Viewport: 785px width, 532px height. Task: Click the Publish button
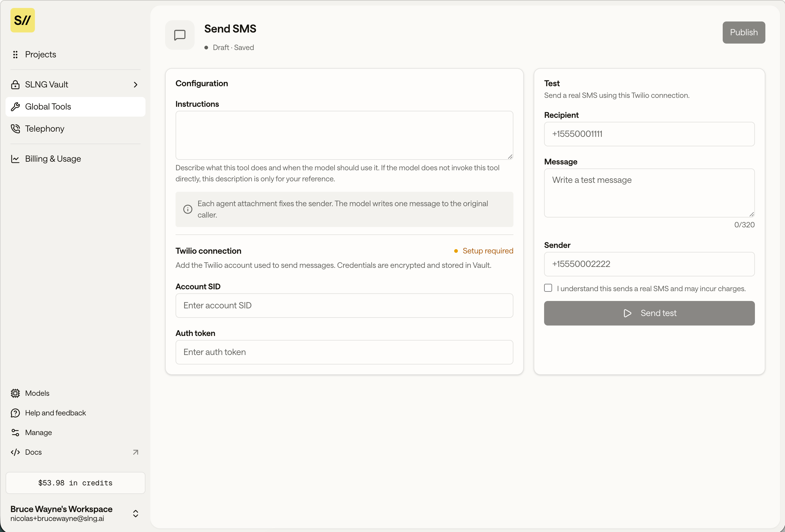744,33
